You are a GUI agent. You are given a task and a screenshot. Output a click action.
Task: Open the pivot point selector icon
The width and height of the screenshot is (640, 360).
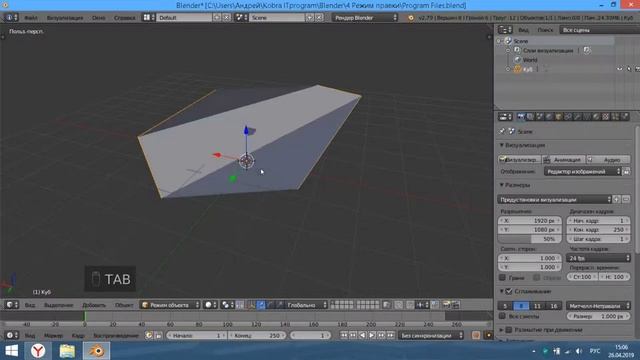(x=227, y=305)
